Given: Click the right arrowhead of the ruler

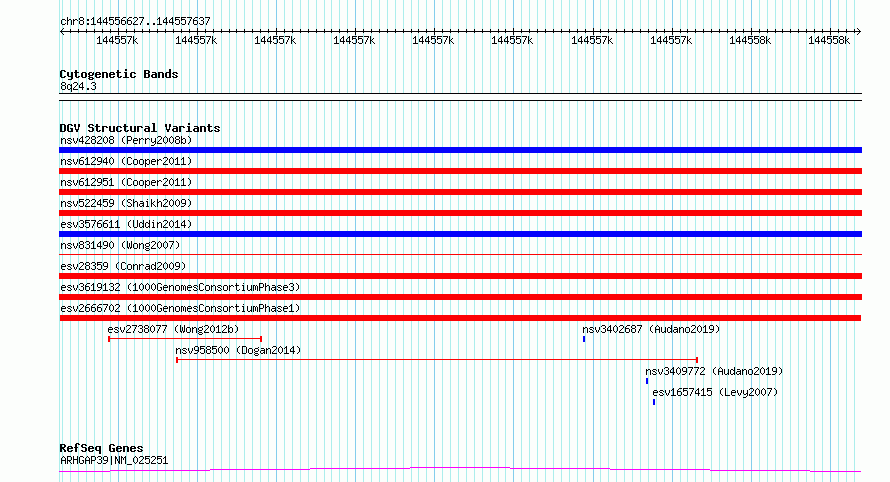Looking at the screenshot, I should tap(858, 31).
